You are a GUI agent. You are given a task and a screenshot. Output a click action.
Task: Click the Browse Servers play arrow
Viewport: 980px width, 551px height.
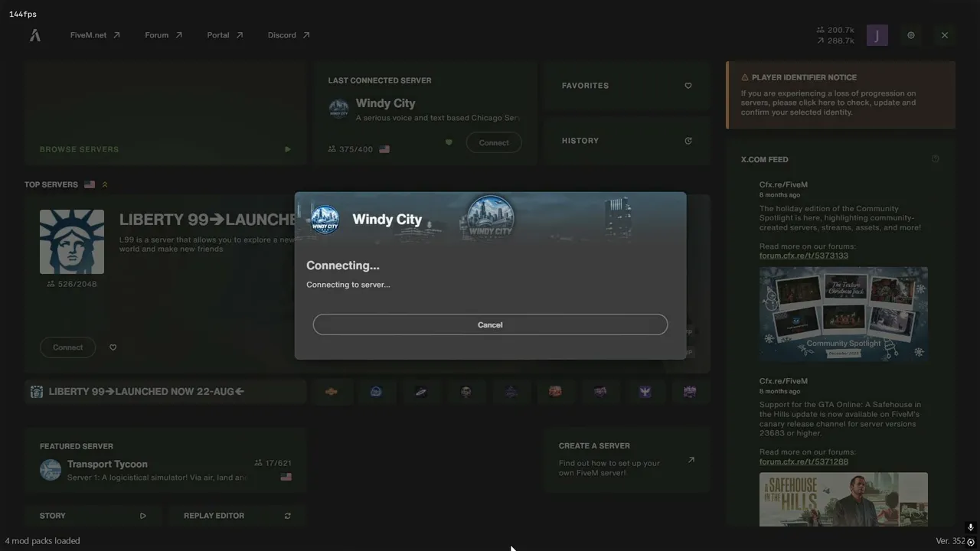(x=288, y=149)
